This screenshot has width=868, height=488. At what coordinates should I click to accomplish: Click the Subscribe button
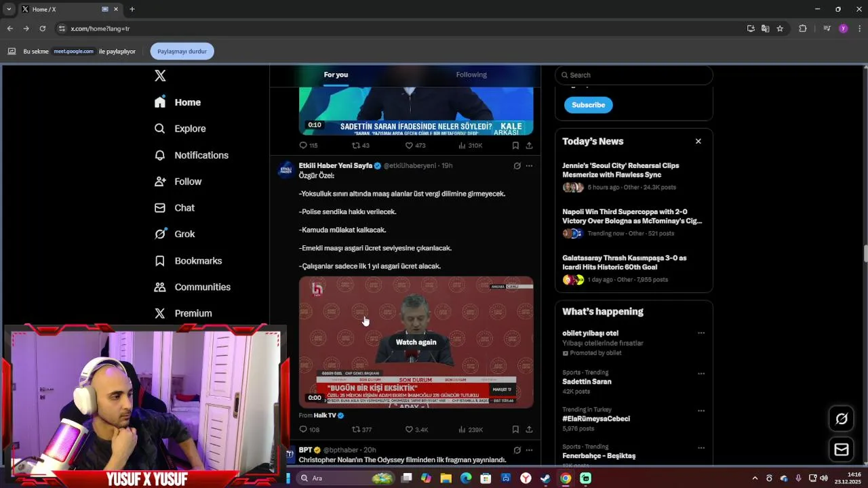click(x=588, y=105)
